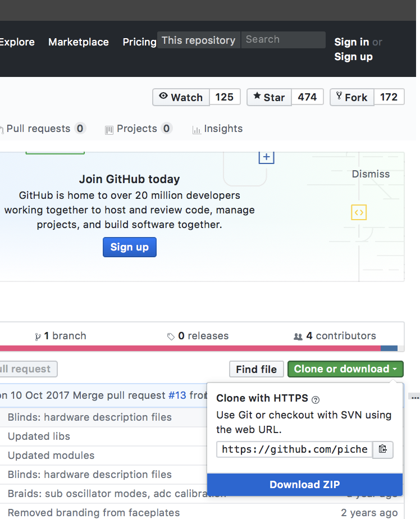Go to Marketplace in the top navigation
Image resolution: width=420 pixels, height=519 pixels.
point(78,42)
